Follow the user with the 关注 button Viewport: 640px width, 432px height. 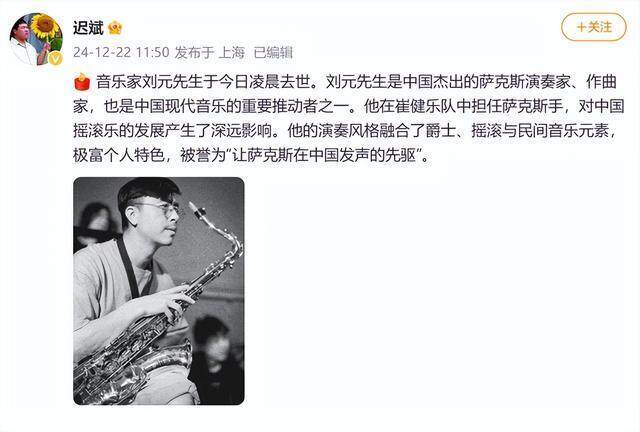(593, 27)
